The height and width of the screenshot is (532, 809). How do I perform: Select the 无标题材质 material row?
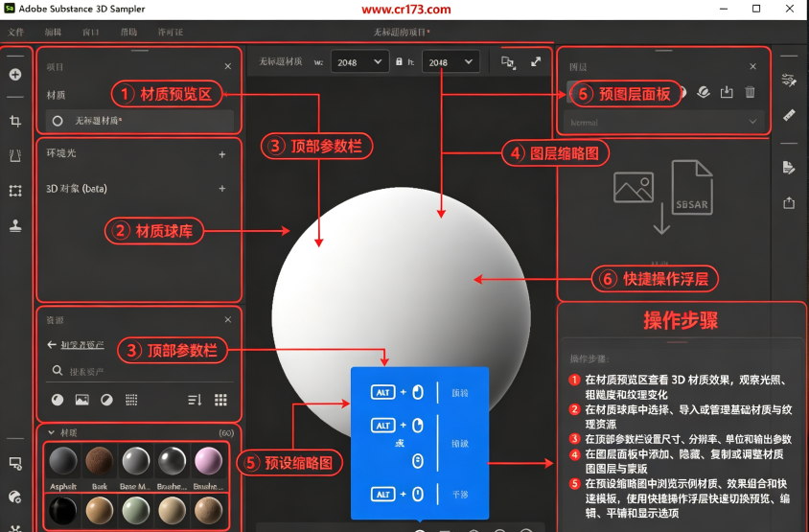pyautogui.click(x=139, y=121)
